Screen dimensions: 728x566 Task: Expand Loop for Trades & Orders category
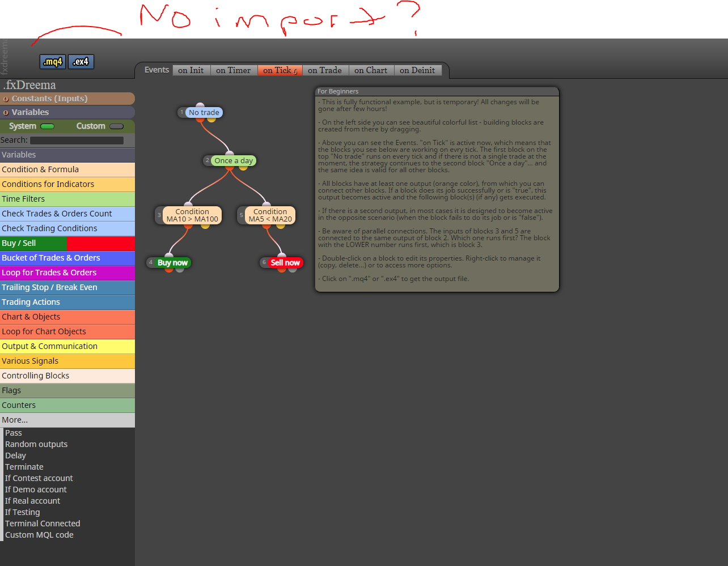[x=67, y=273]
